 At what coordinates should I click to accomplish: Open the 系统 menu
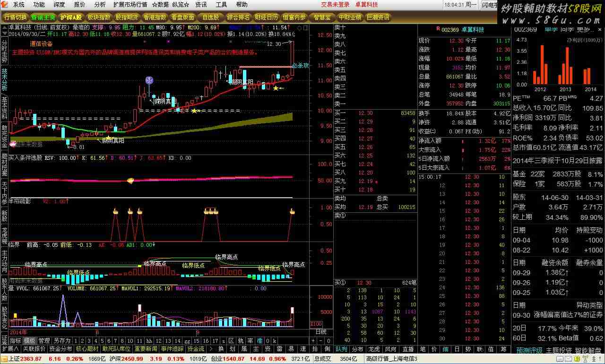point(19,5)
